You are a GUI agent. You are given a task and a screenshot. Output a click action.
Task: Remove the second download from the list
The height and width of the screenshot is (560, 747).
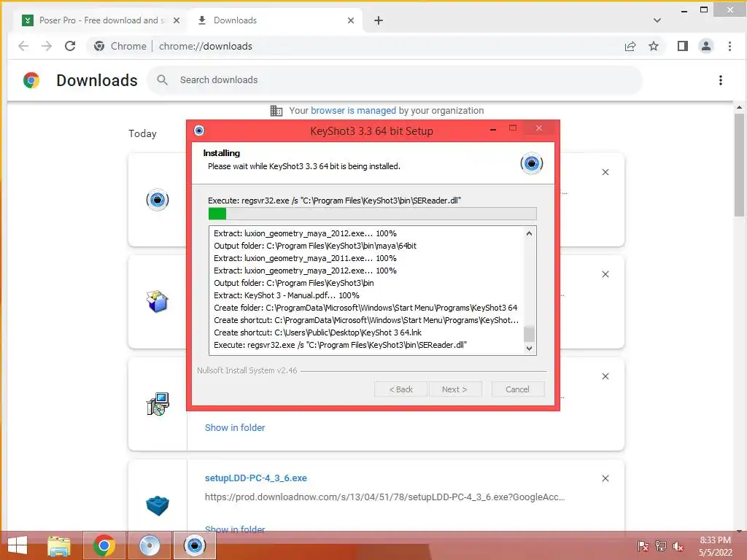[x=605, y=274]
